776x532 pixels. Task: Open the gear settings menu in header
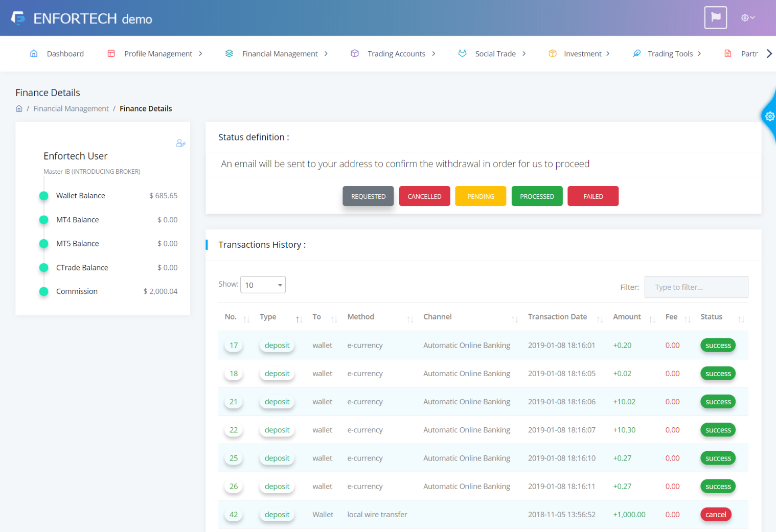[x=747, y=18]
